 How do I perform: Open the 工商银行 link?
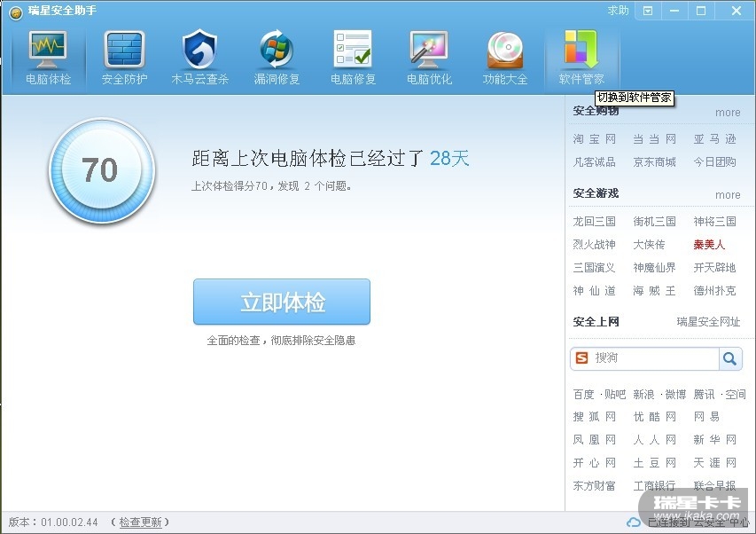pos(654,486)
